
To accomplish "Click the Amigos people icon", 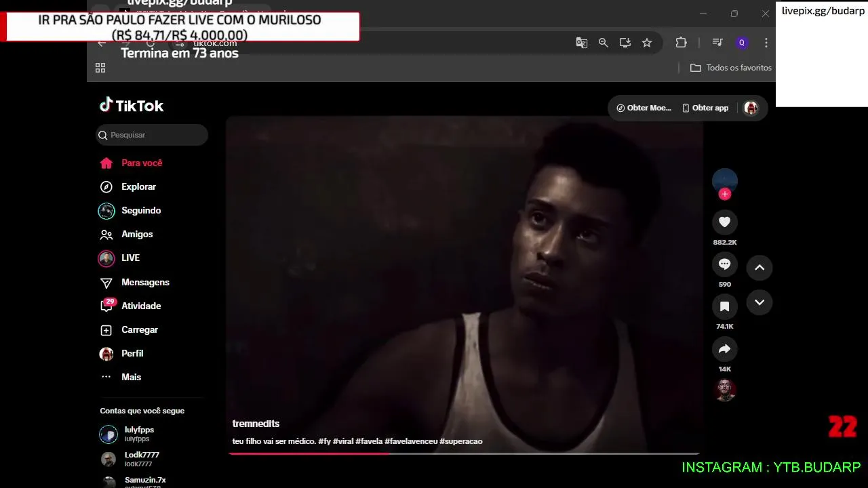I will tap(106, 235).
